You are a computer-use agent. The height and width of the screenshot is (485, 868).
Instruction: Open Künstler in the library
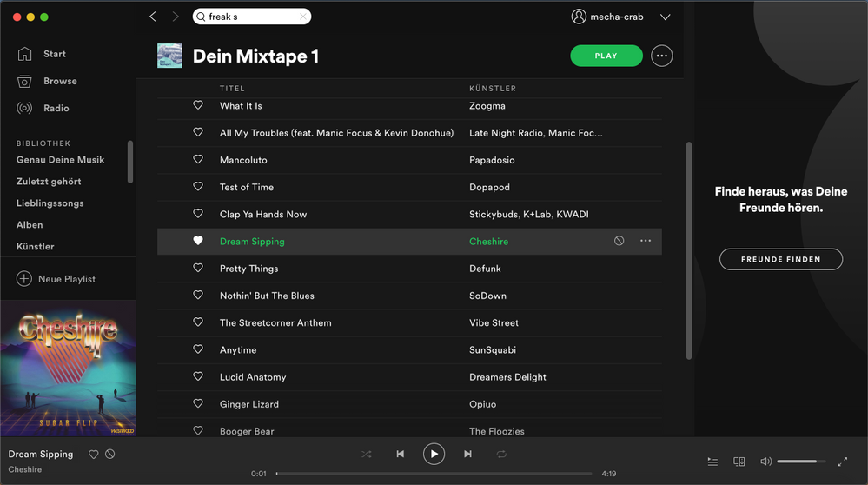click(x=35, y=246)
